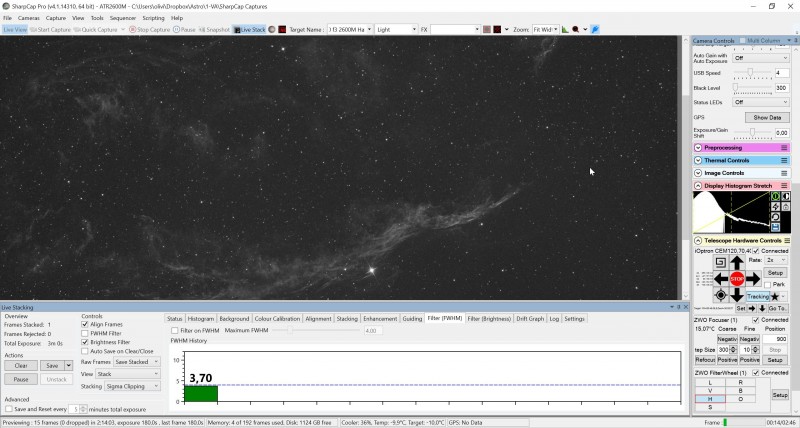Click the up arrow mount move button
The height and width of the screenshot is (428, 800).
tap(737, 263)
